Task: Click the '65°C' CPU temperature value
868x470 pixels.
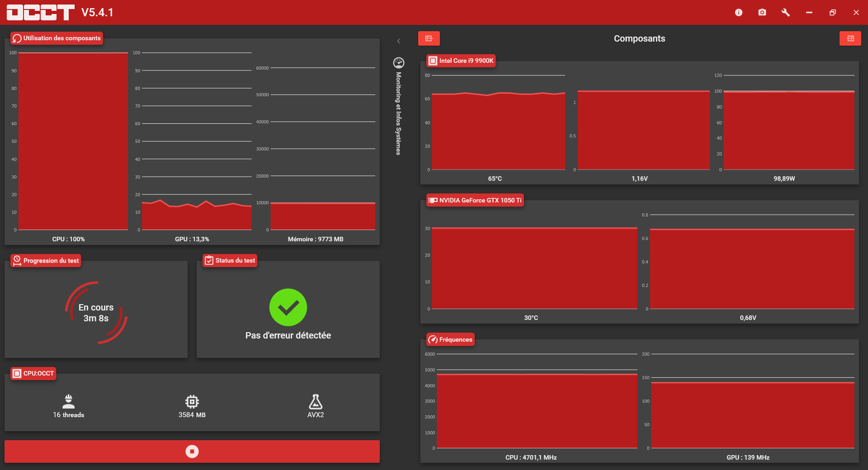Action: (495, 179)
